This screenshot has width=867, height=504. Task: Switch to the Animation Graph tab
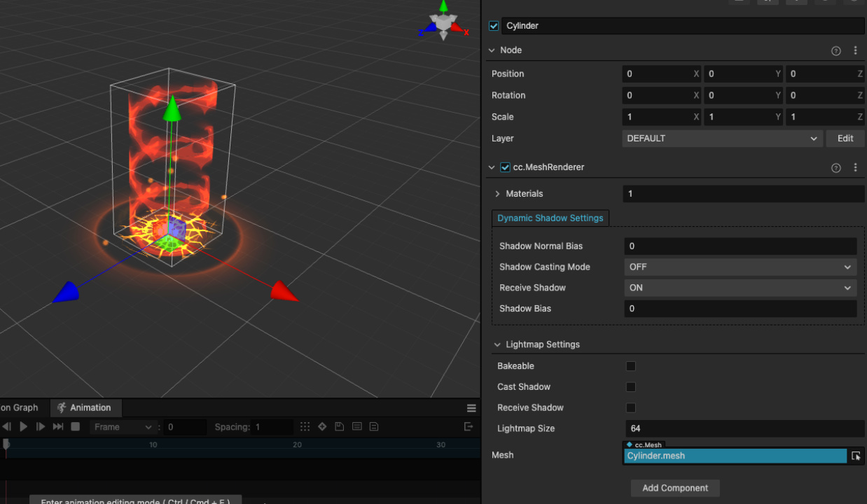20,407
